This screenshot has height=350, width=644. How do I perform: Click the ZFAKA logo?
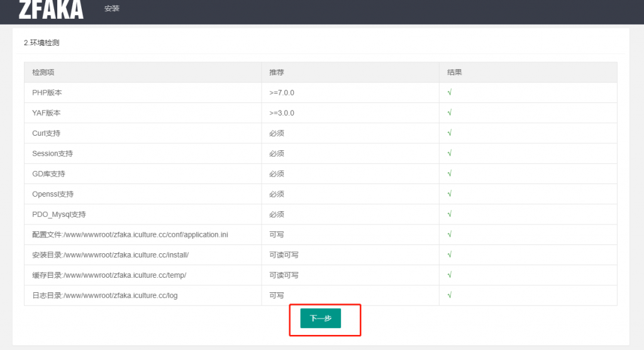(x=51, y=9)
